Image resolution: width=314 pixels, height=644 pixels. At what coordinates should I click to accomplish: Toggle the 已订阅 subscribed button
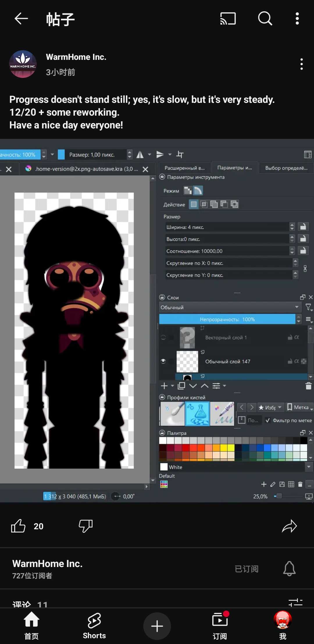pos(247,569)
